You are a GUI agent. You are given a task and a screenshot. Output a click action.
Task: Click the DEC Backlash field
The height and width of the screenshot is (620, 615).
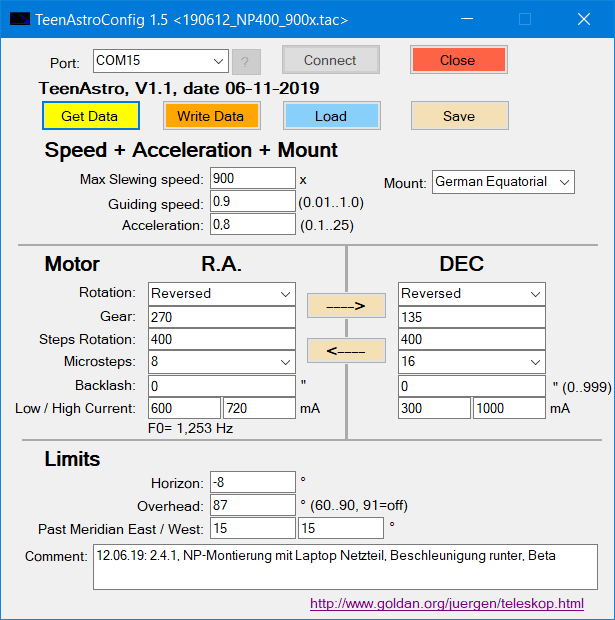pos(472,386)
